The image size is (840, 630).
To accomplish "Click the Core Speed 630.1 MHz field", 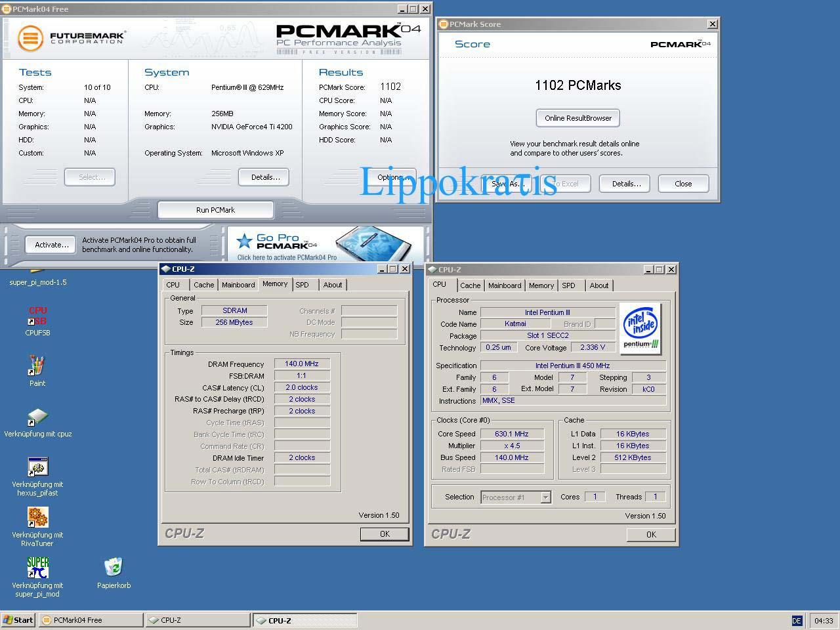I will (x=512, y=434).
